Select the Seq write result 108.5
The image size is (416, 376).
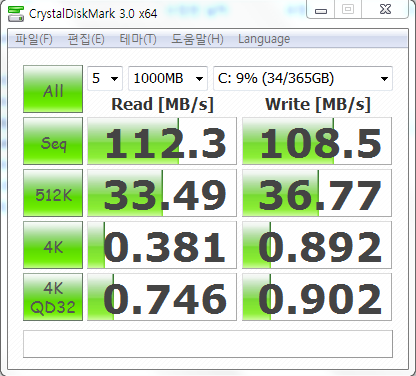click(317, 141)
